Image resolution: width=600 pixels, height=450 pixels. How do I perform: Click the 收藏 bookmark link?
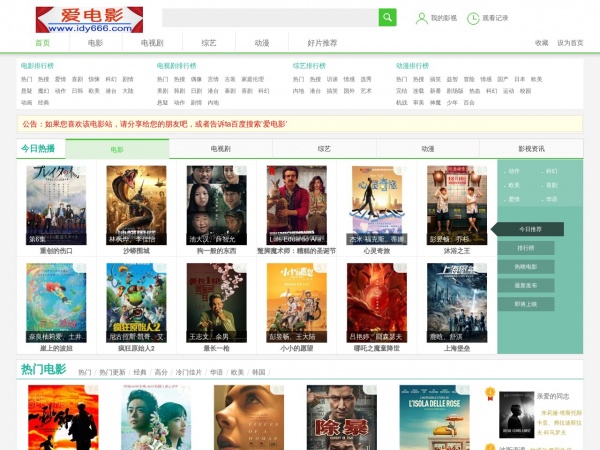tap(541, 43)
